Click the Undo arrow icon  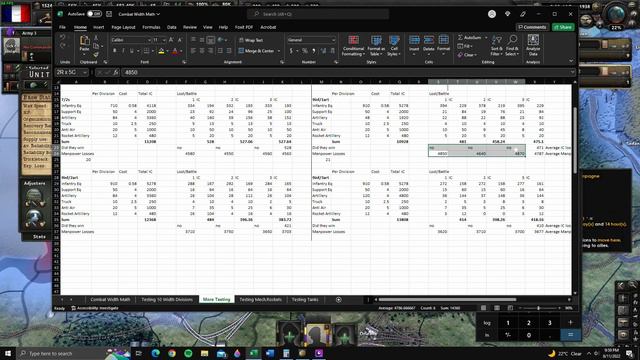pyautogui.click(x=62, y=37)
